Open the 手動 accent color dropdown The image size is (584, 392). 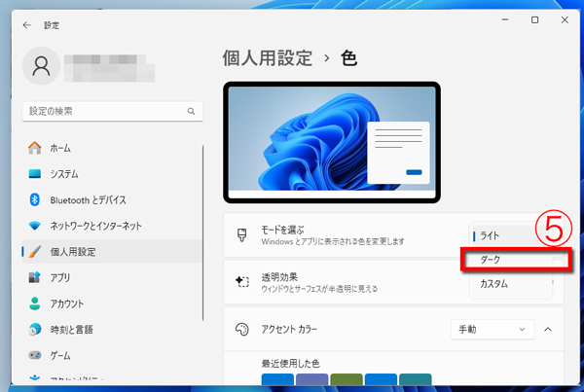(492, 330)
